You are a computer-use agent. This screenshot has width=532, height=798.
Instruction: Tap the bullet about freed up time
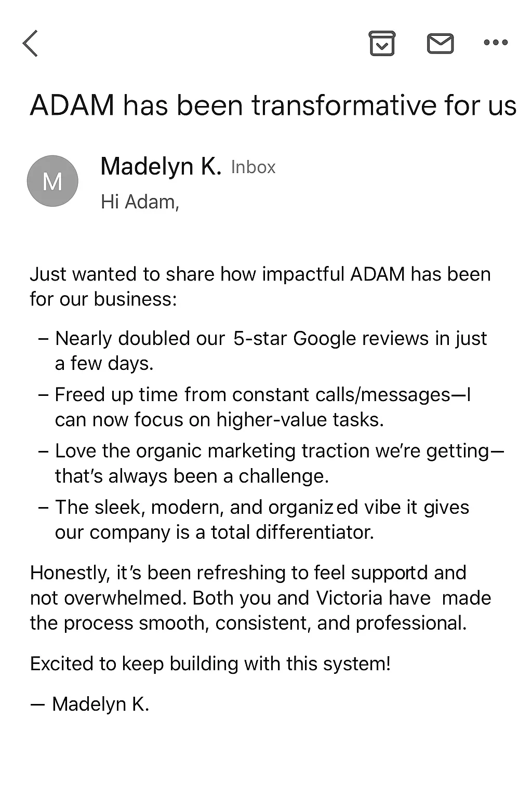(x=255, y=407)
